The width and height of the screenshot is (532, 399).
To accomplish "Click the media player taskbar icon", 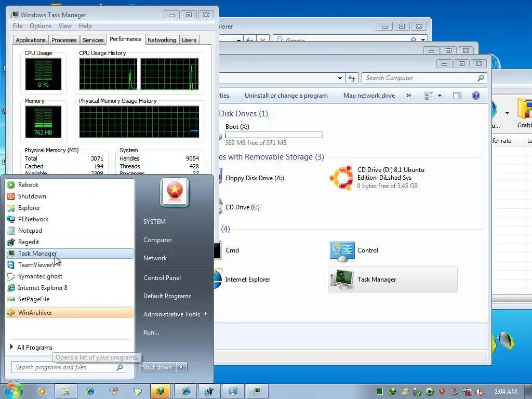I will 42,391.
